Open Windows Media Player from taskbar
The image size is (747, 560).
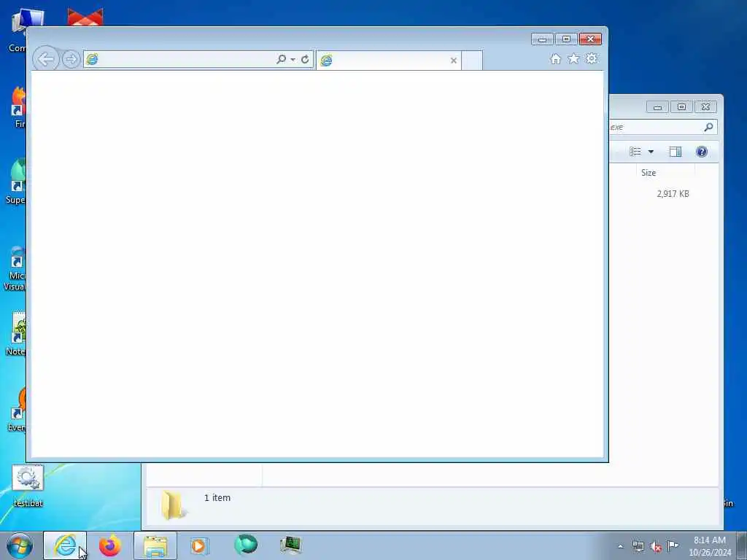click(200, 545)
